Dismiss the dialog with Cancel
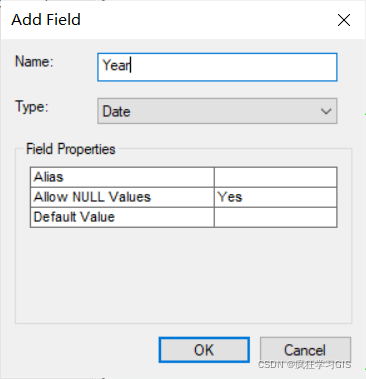Screen dimensions: 366x379 coord(305,350)
